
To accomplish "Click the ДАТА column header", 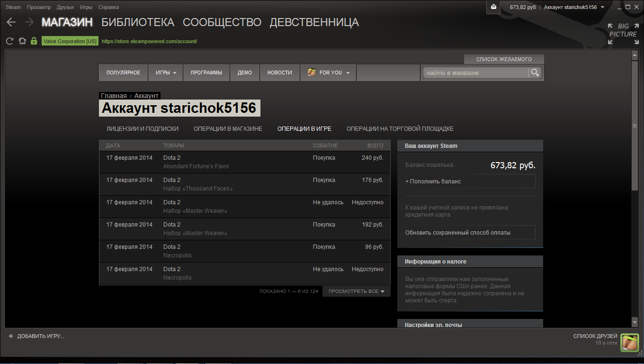I will point(113,146).
